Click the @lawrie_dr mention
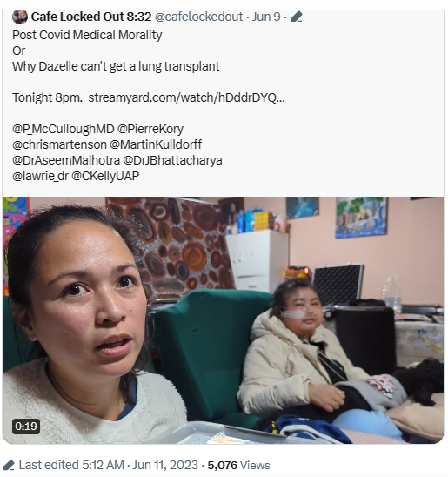The height and width of the screenshot is (477, 448). click(40, 176)
